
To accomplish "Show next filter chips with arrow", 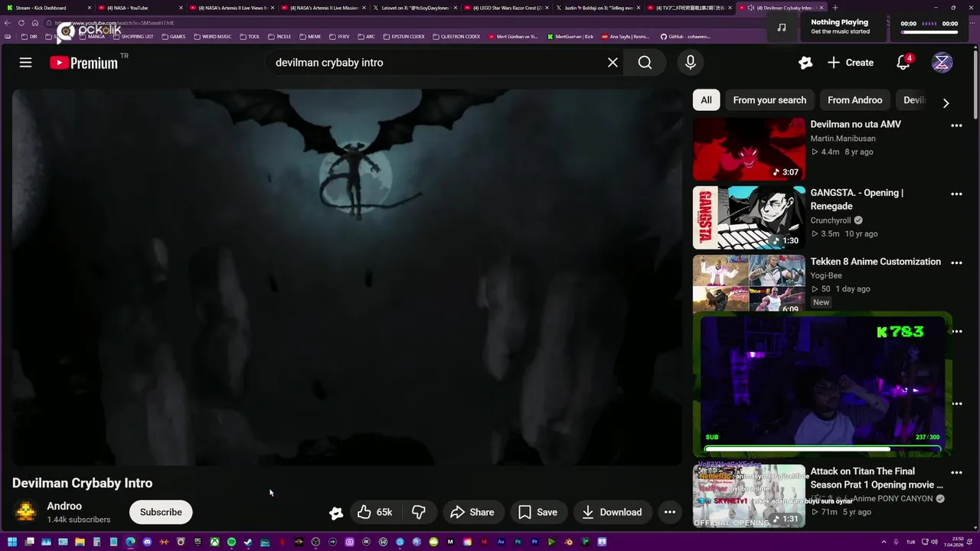I will 946,103.
